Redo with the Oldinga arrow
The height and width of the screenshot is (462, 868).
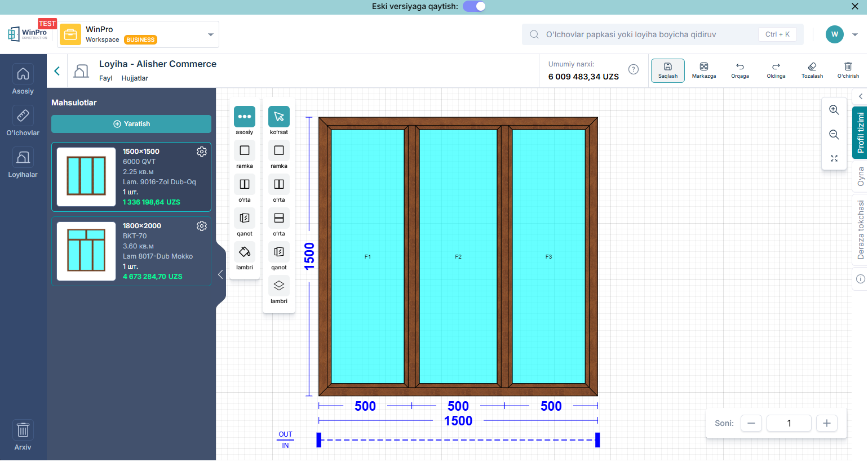point(776,67)
